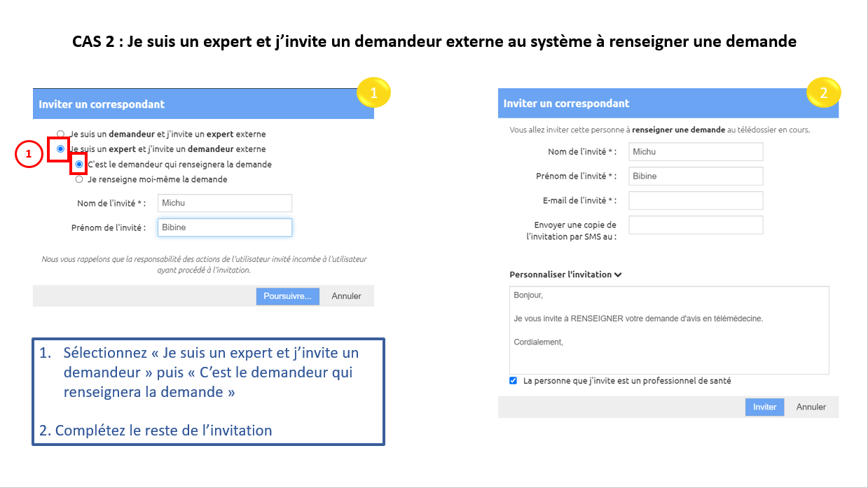The image size is (868, 488).
Task: Select 'Je suis un expert' radio option
Action: (61, 149)
